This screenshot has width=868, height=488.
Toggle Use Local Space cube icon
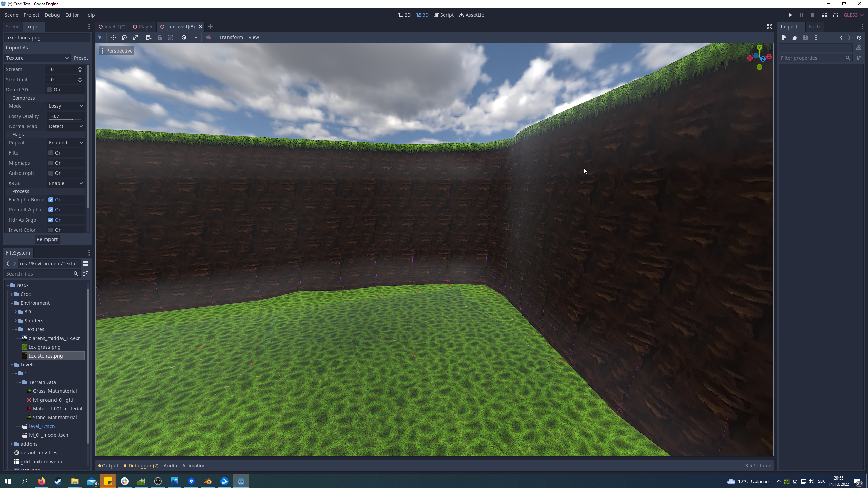[184, 37]
